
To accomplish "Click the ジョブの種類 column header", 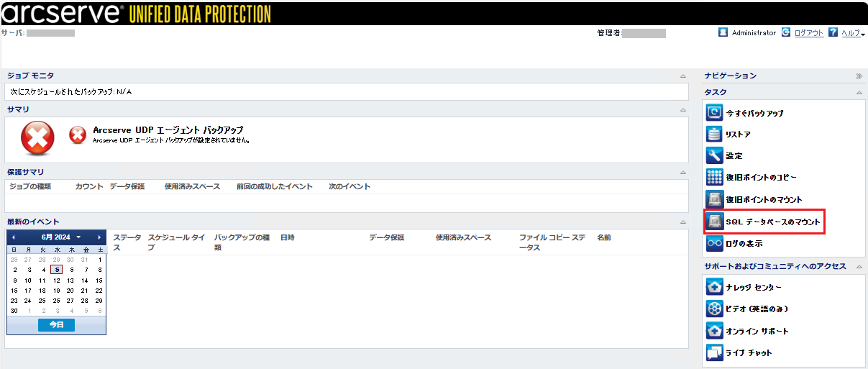I will click(x=29, y=186).
